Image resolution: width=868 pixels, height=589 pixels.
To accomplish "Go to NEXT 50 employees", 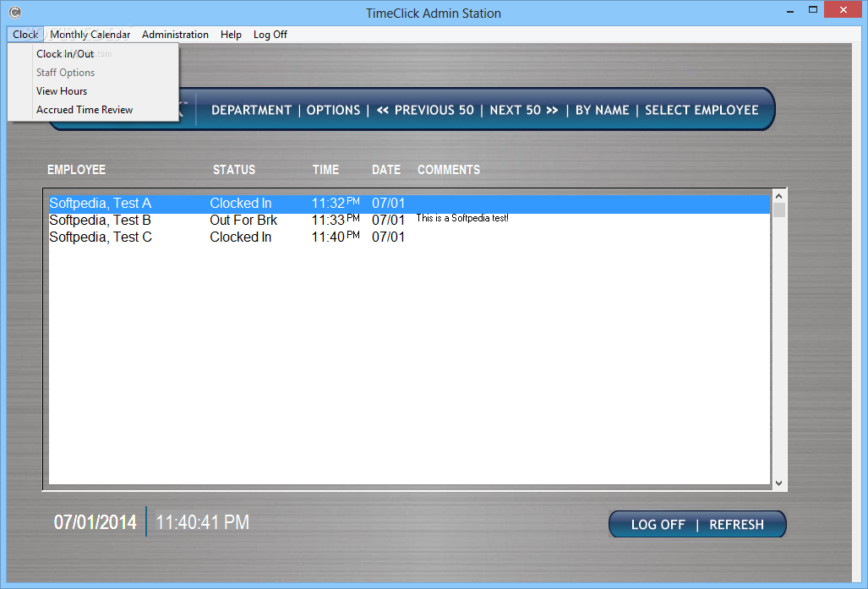I will point(524,110).
